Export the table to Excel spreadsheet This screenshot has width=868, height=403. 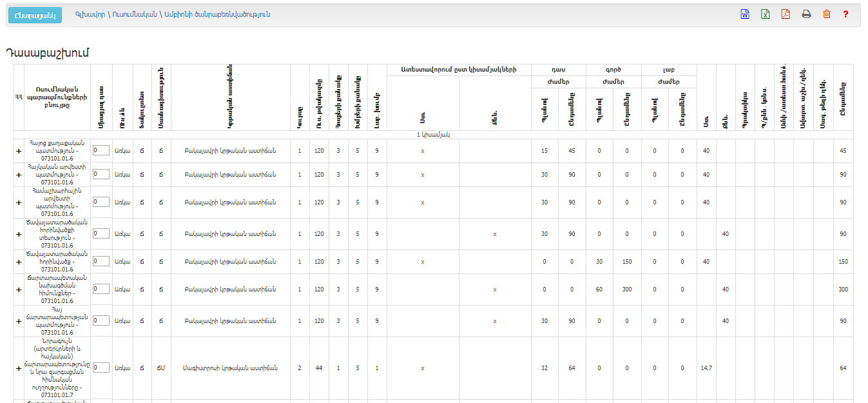(765, 14)
